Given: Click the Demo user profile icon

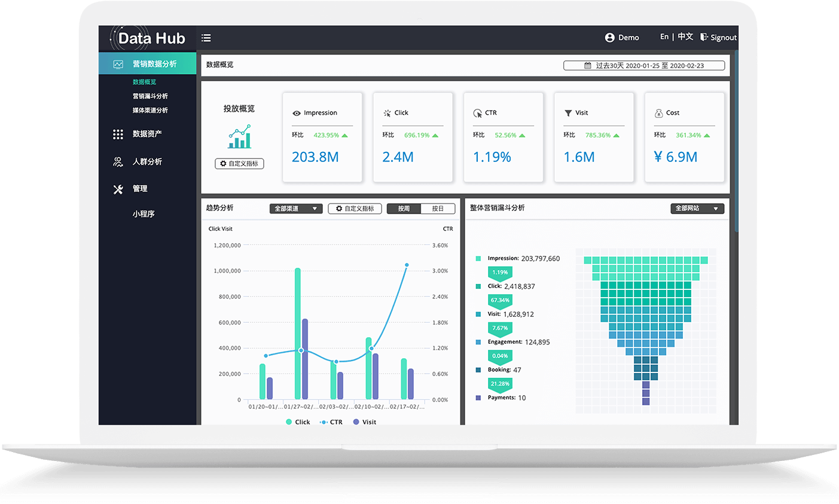Looking at the screenshot, I should coord(609,38).
